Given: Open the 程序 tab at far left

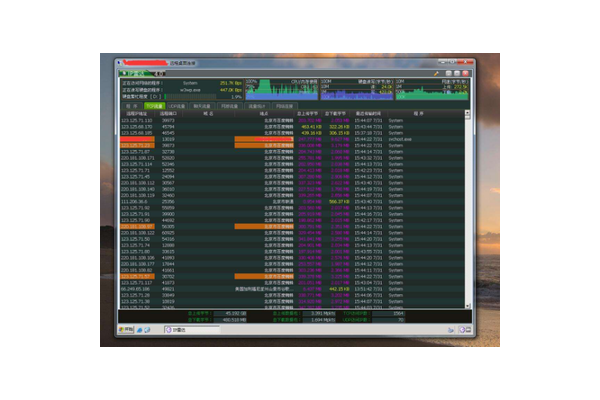Looking at the screenshot, I should [x=130, y=105].
